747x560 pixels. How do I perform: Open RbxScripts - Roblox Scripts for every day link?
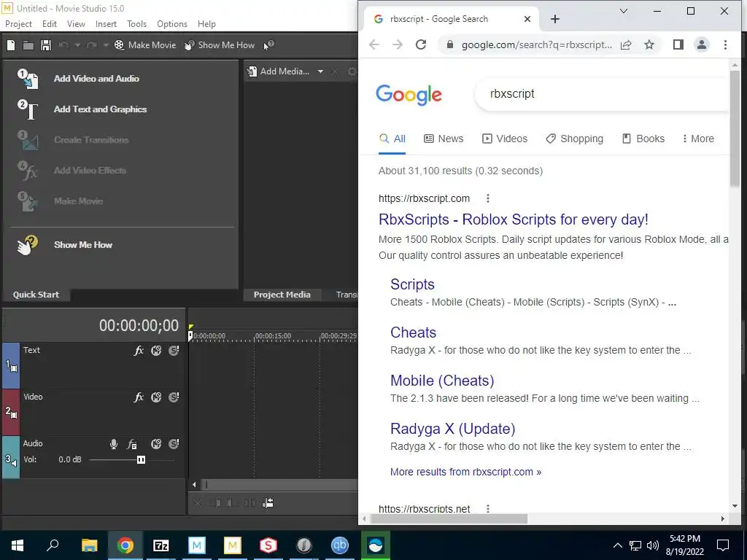pos(513,219)
